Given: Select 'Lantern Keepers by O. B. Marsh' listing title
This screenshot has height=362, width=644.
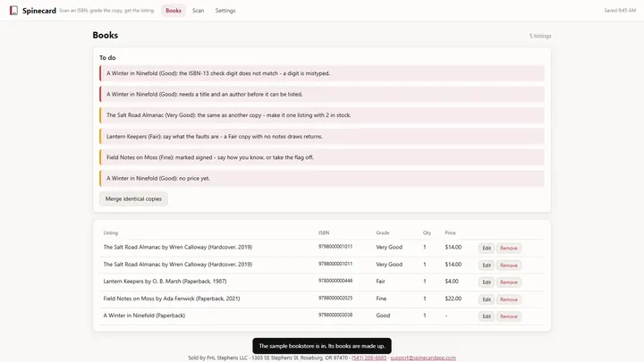Looking at the screenshot, I should [165, 282].
